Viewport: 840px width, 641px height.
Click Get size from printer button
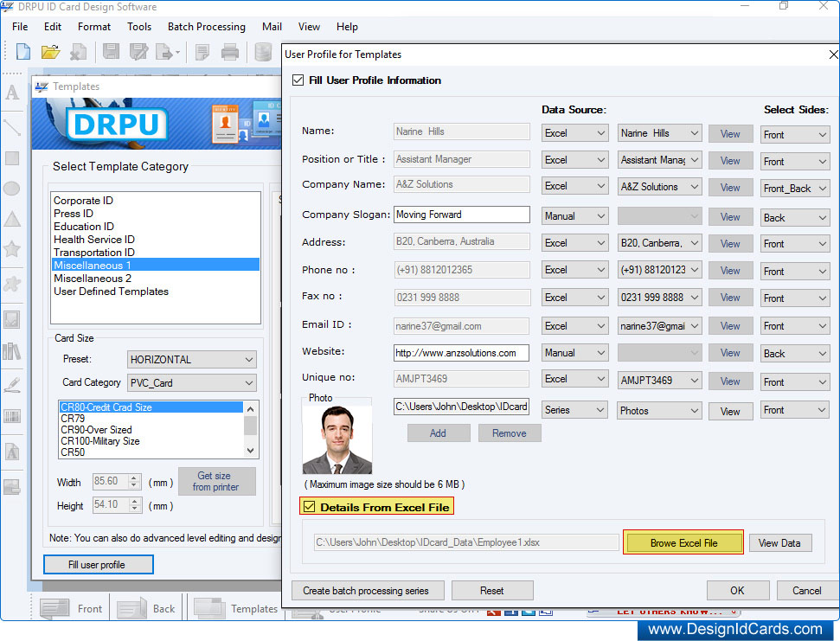click(216, 481)
